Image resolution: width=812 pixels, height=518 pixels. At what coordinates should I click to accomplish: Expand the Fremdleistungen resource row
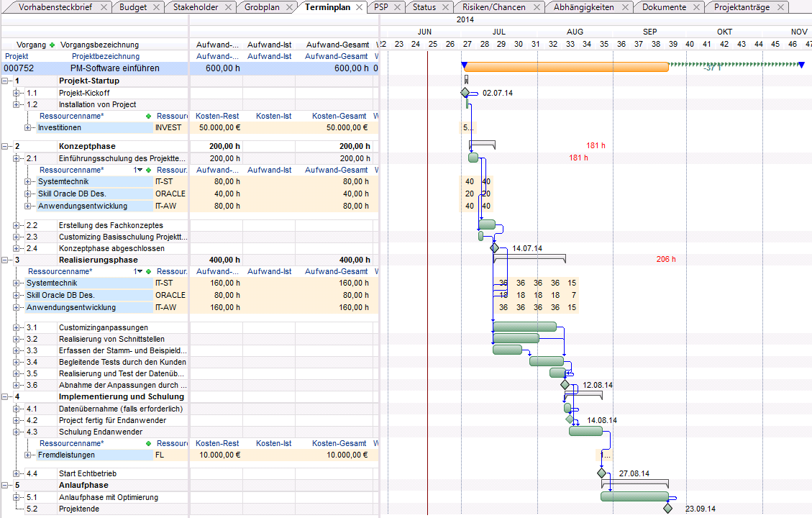click(x=29, y=455)
